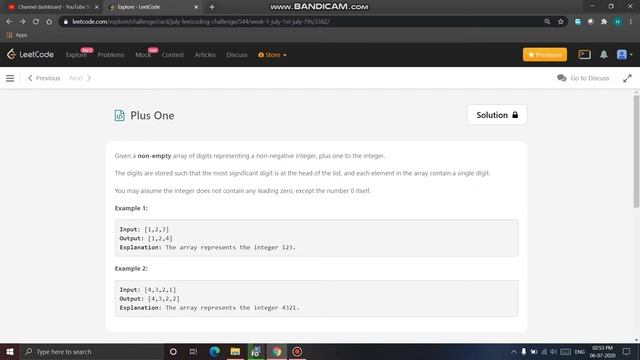Click the browser back arrow

[x=9, y=22]
